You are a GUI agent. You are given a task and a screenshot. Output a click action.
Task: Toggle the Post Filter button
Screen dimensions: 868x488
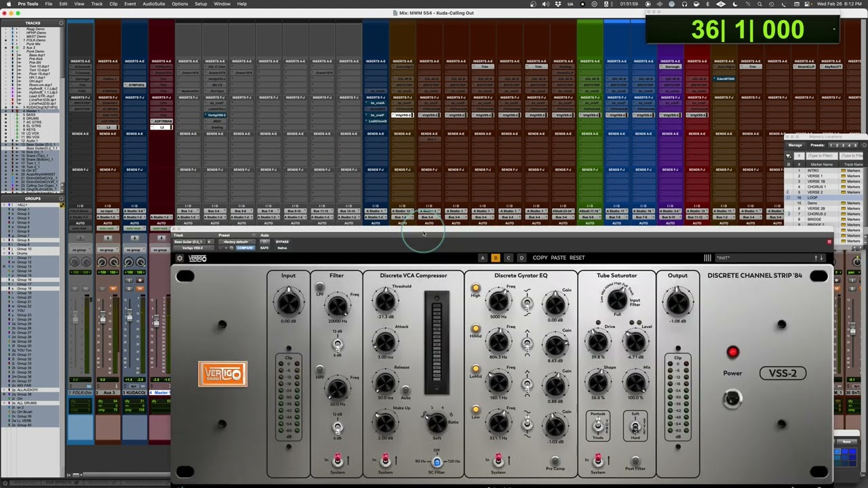tap(635, 461)
